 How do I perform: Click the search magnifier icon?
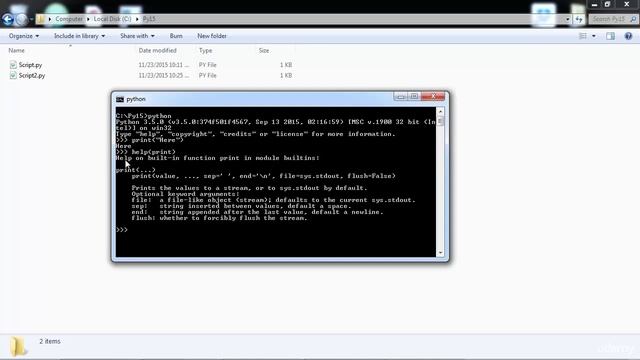click(633, 19)
